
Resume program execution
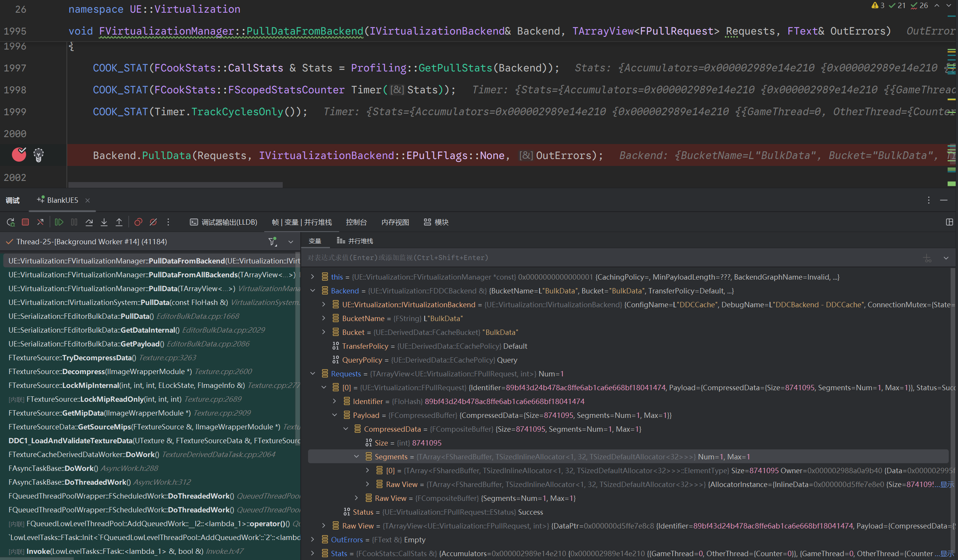(x=59, y=222)
